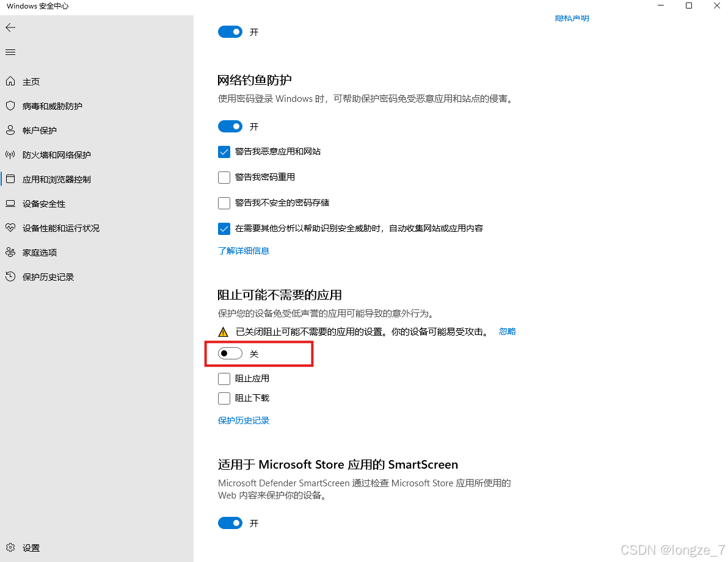Open the 主页 menu item
Screen dimensions: 728x562
31,82
